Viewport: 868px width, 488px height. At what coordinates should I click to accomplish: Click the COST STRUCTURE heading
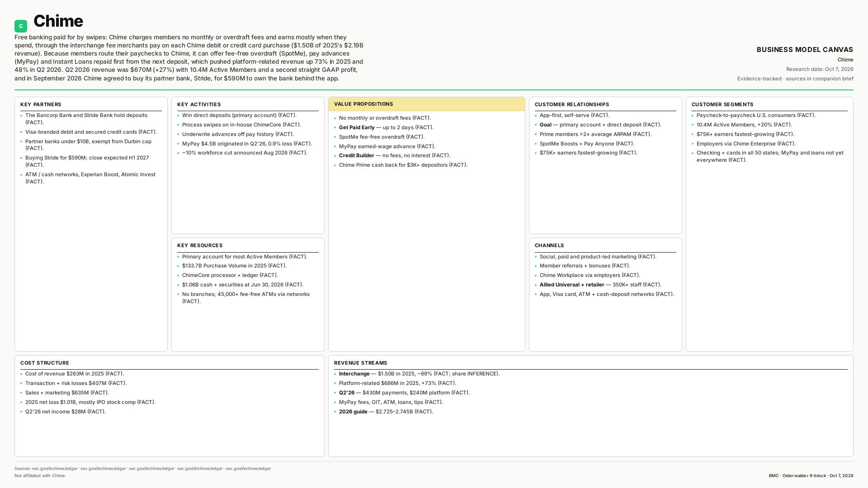[x=45, y=363]
